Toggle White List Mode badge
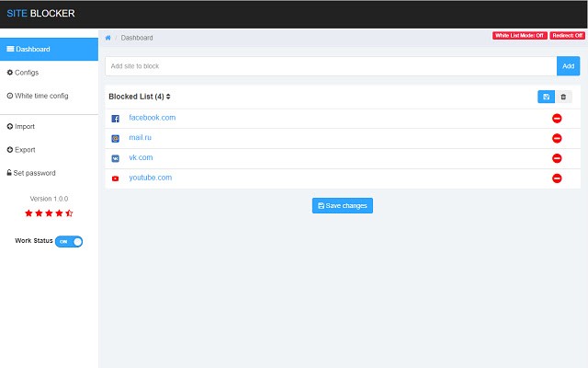 coord(520,36)
